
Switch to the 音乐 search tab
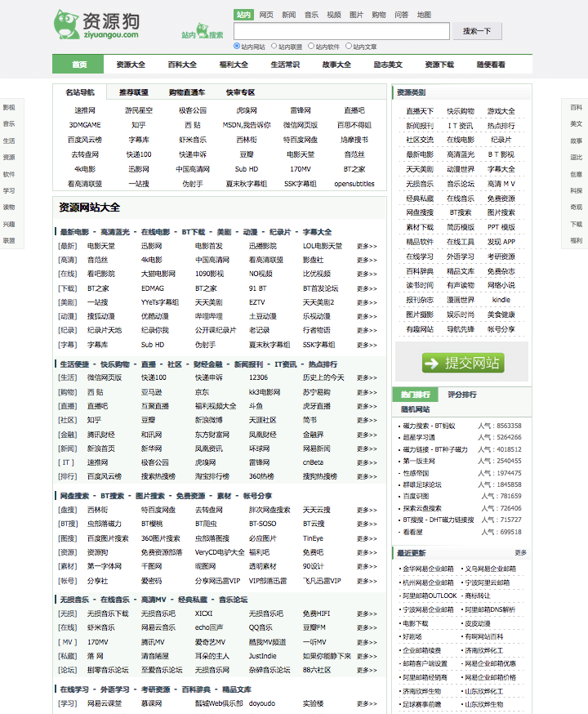pyautogui.click(x=311, y=15)
